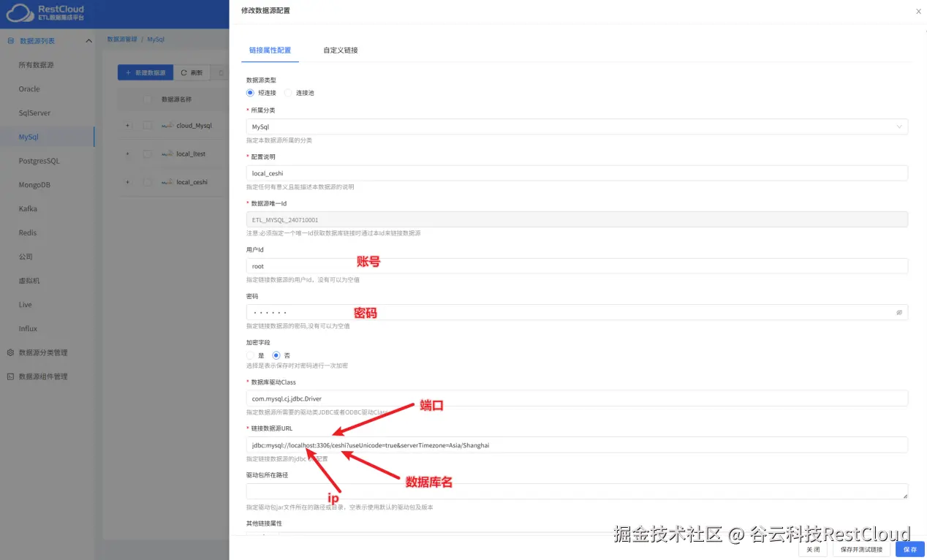
Task: Select the 连接池 radio option
Action: point(288,93)
